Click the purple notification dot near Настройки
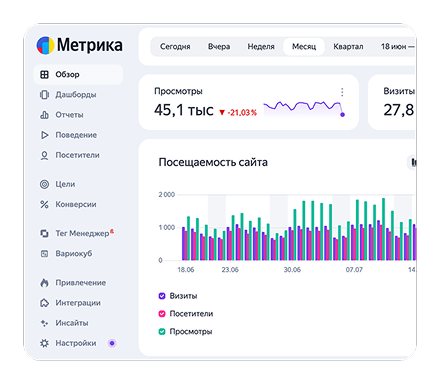This screenshot has width=440, height=383. coord(112,343)
